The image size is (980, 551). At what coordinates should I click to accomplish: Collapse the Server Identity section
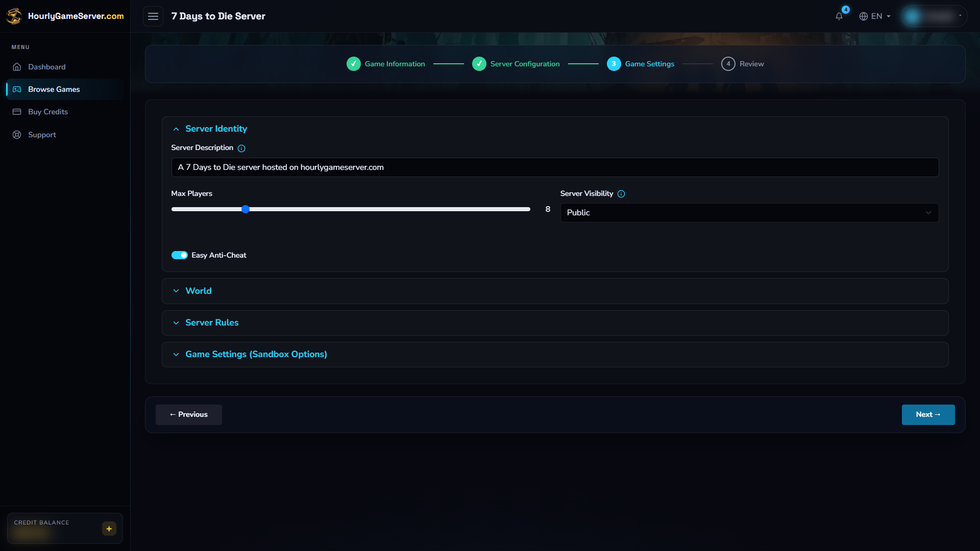[555, 129]
